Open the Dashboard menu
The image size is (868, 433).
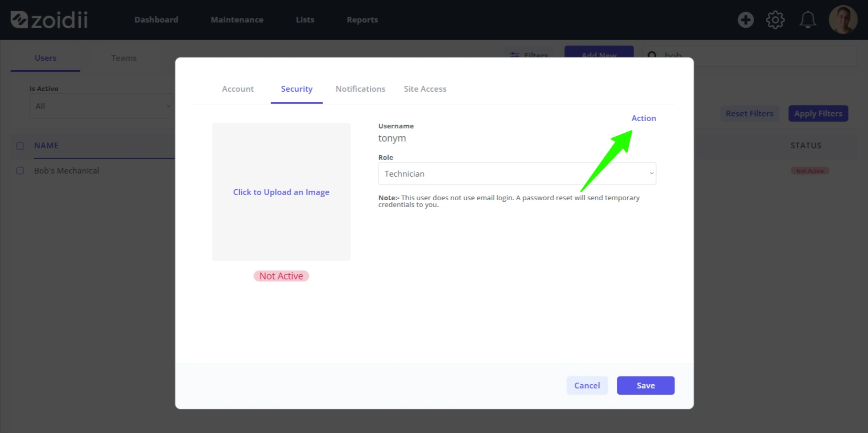[156, 20]
